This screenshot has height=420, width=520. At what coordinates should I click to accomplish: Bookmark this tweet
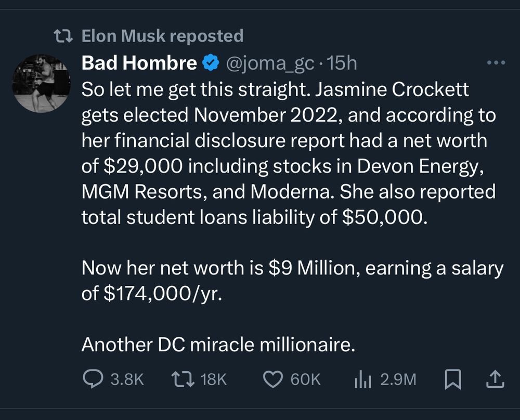coord(453,379)
